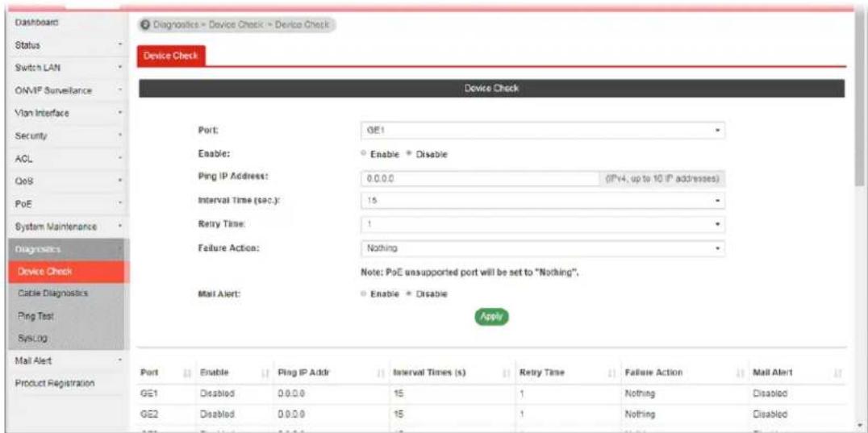
Task: Sort table by Mail Alert column
Action: (797, 373)
